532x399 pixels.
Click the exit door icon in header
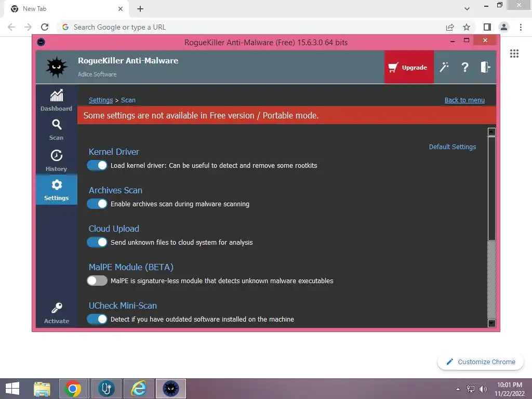click(x=485, y=67)
